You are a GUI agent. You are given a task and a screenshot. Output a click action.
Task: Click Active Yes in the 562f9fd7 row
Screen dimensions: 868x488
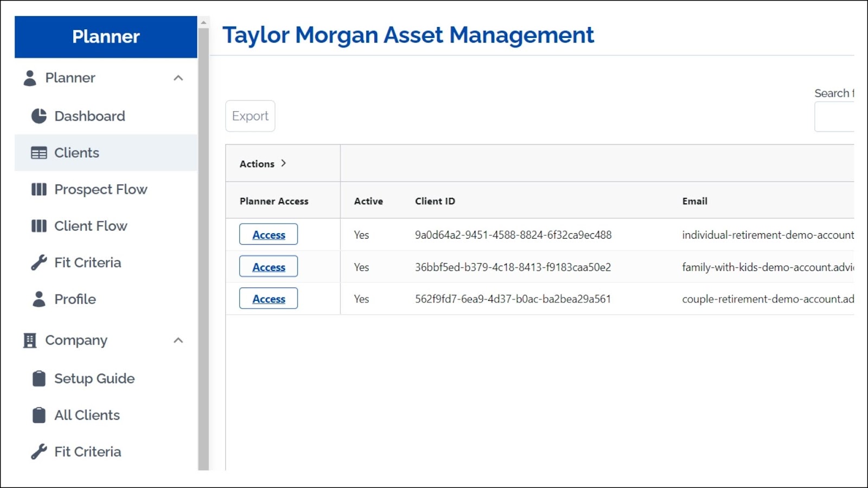pyautogui.click(x=361, y=299)
